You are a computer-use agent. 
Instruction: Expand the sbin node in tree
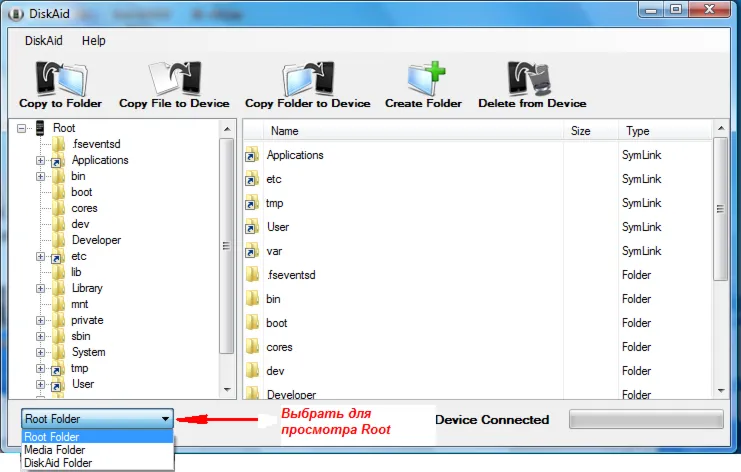(x=41, y=336)
